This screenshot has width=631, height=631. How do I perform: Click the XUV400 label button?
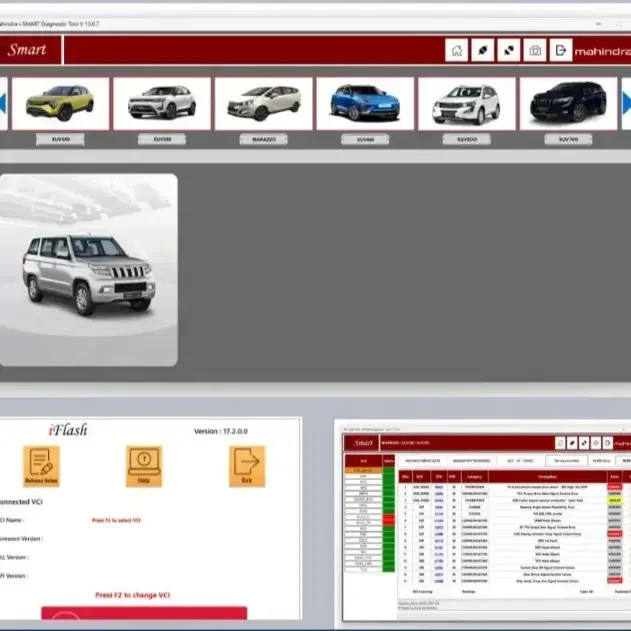pos(365,139)
